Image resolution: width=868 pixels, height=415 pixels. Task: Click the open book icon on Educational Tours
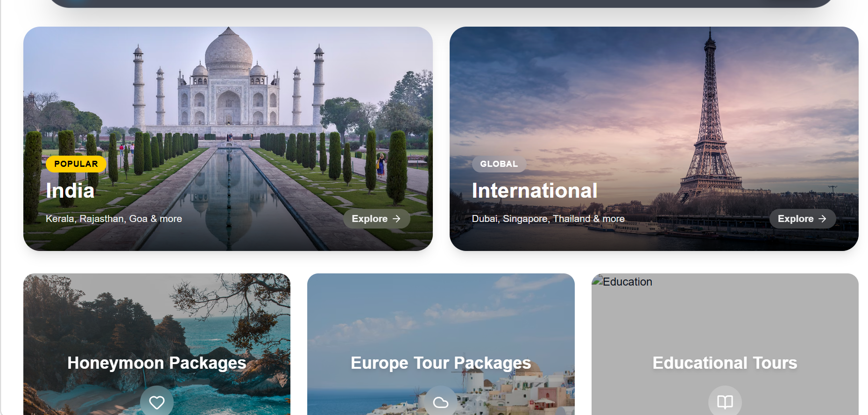[725, 402]
